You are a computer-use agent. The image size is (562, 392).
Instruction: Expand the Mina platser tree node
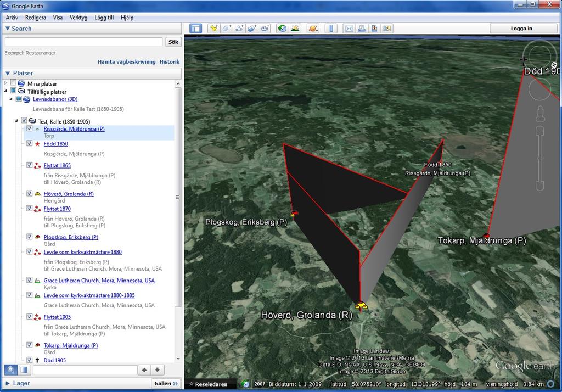[5, 83]
